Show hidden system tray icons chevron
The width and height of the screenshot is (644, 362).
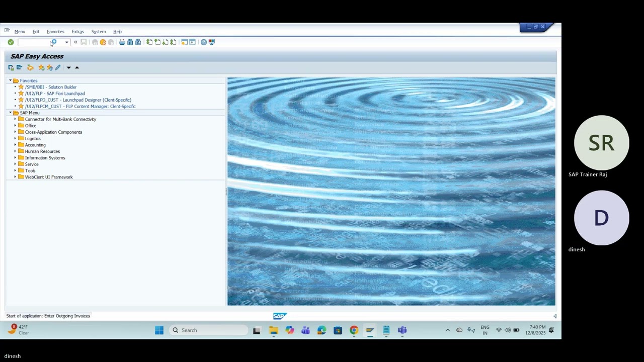pos(447,330)
